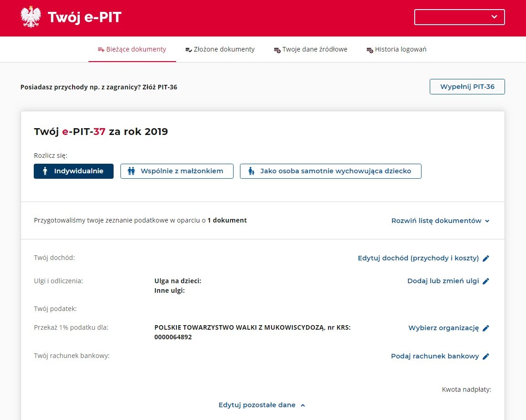This screenshot has height=420, width=526.
Task: Click the pencil icon beside Dodaj lub zmień ulgi
Action: pos(486,281)
